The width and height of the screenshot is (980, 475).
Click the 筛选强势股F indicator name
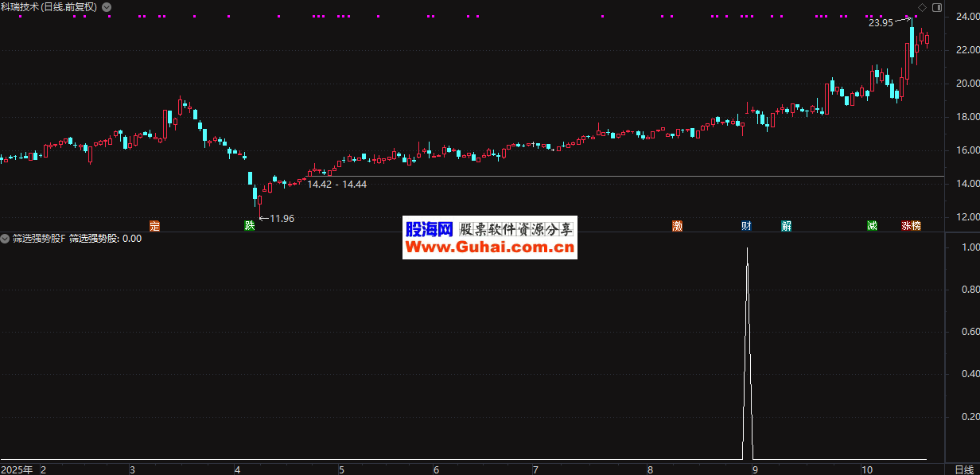(x=39, y=238)
